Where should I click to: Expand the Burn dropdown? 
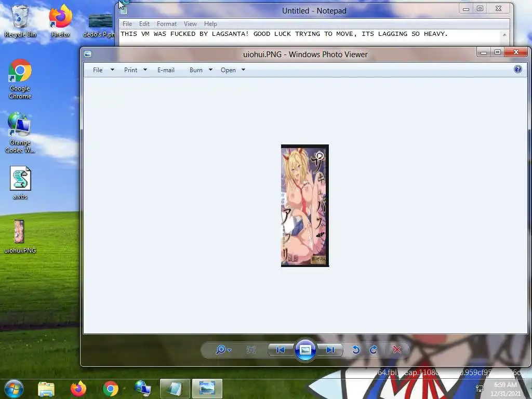pos(210,70)
